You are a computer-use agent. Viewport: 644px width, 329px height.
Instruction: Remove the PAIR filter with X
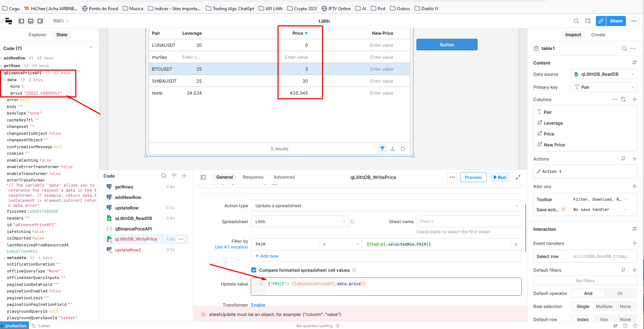click(516, 244)
